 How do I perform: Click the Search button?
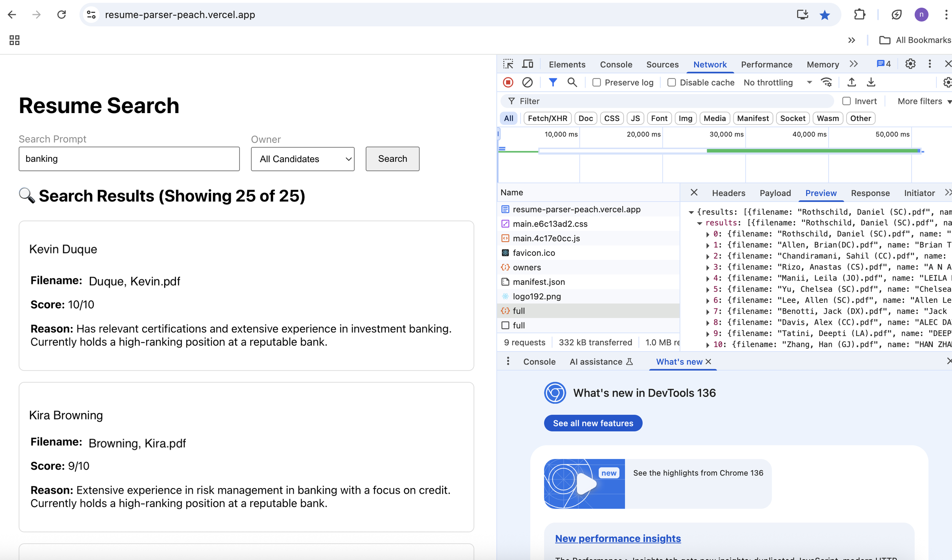[392, 159]
